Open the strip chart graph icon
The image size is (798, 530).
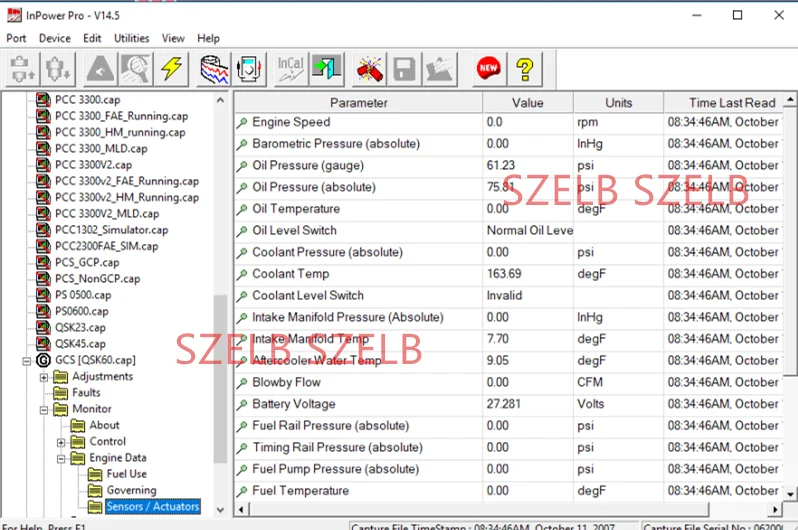(x=214, y=68)
